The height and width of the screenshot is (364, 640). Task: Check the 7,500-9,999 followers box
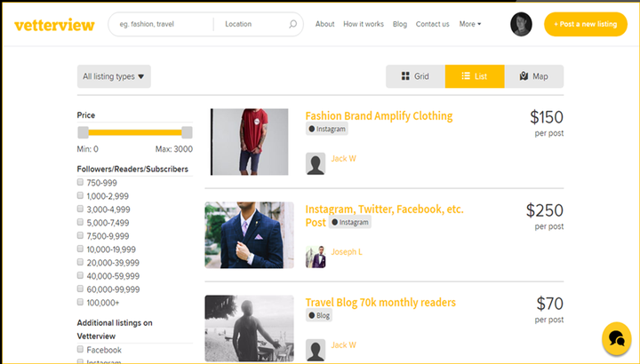[x=80, y=235]
